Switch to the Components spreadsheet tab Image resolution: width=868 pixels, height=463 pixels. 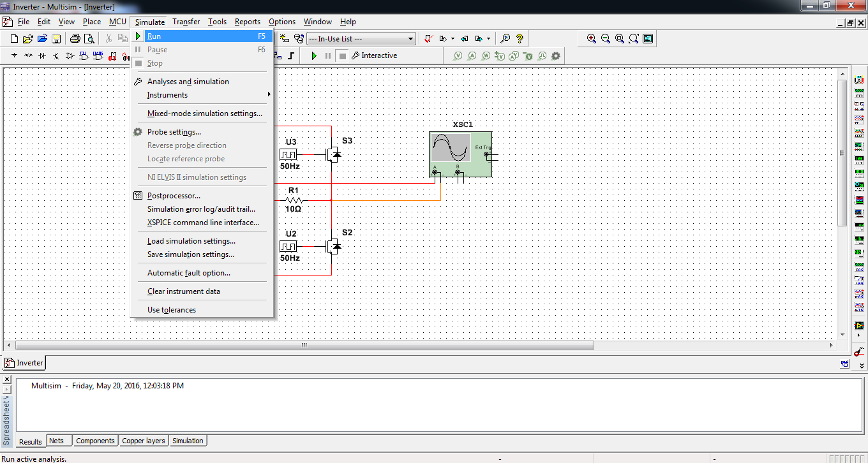95,441
